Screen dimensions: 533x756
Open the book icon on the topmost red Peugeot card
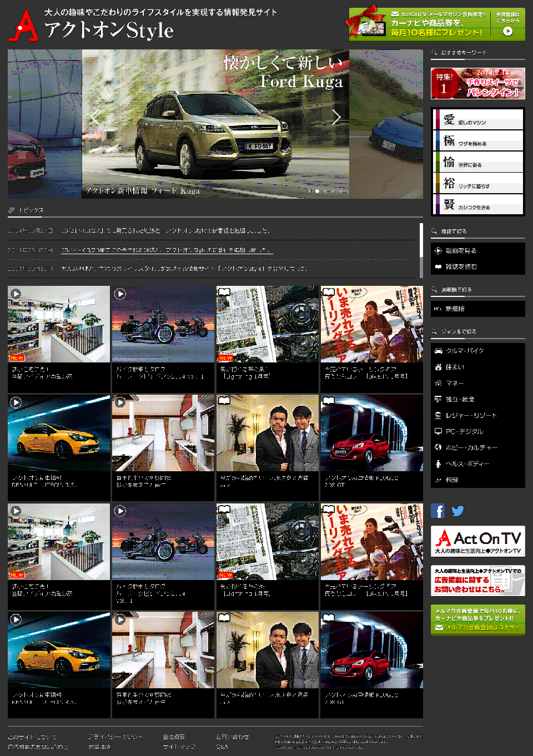(x=328, y=401)
